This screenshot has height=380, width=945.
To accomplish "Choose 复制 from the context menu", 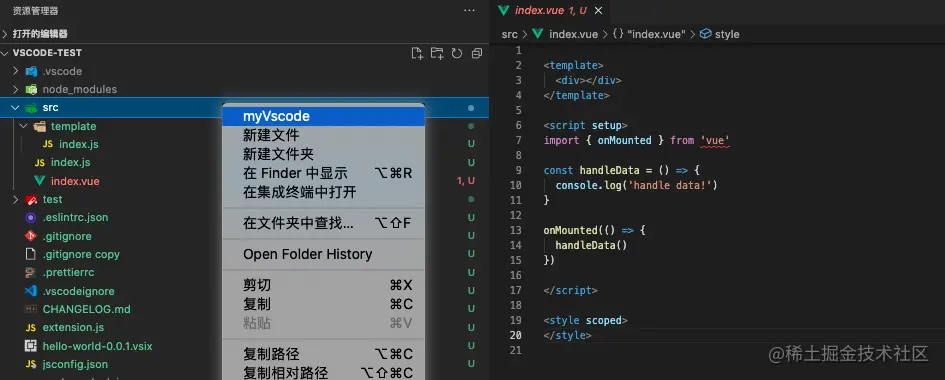I will pos(324,304).
